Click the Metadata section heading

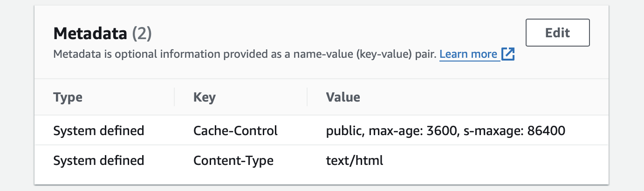click(90, 34)
